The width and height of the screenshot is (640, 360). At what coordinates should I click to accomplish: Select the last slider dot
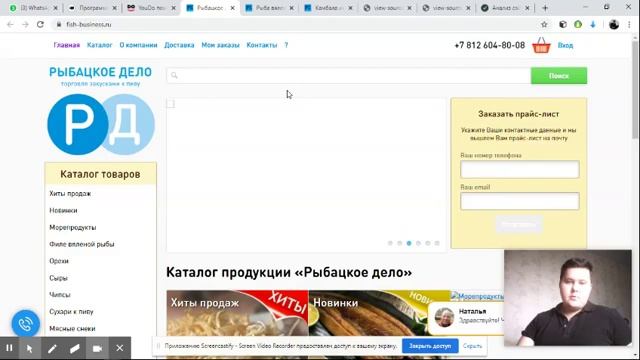(437, 243)
